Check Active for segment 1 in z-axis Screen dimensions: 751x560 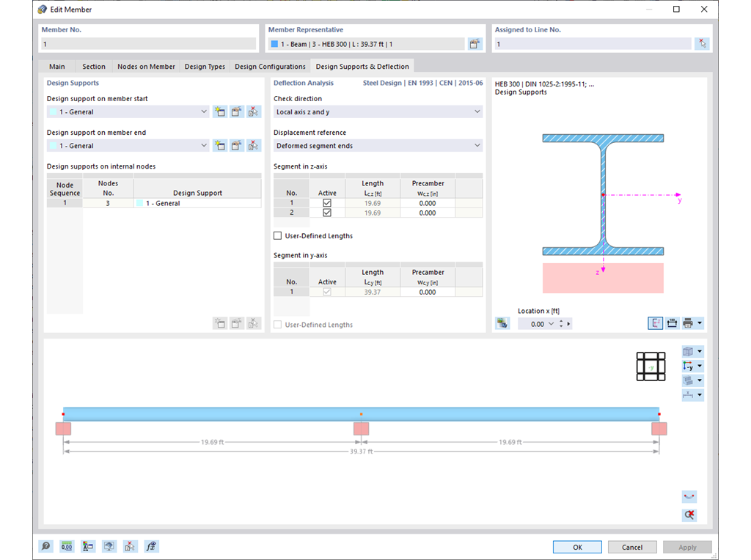328,203
